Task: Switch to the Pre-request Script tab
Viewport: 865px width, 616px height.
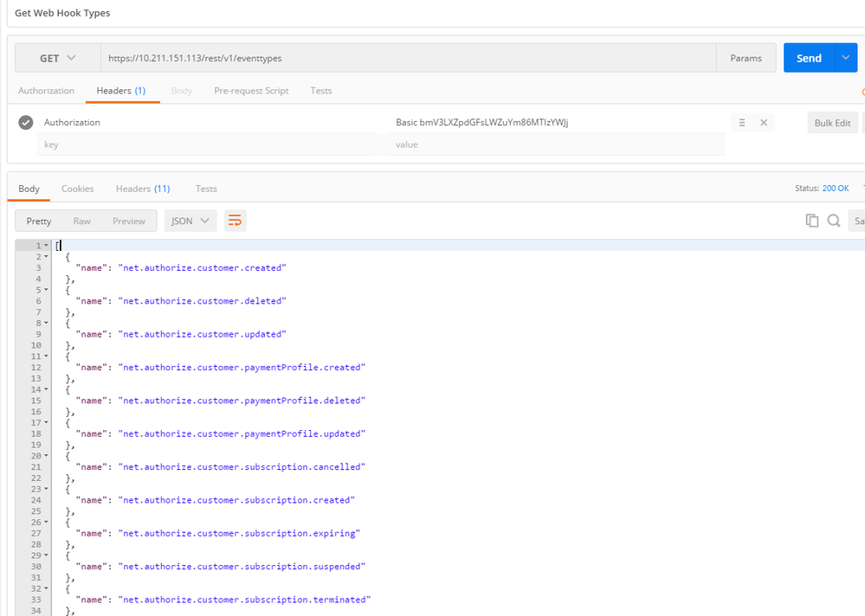Action: (x=250, y=90)
